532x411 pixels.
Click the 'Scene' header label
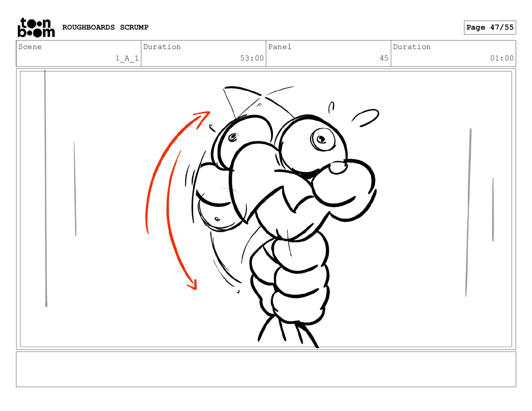click(x=30, y=47)
